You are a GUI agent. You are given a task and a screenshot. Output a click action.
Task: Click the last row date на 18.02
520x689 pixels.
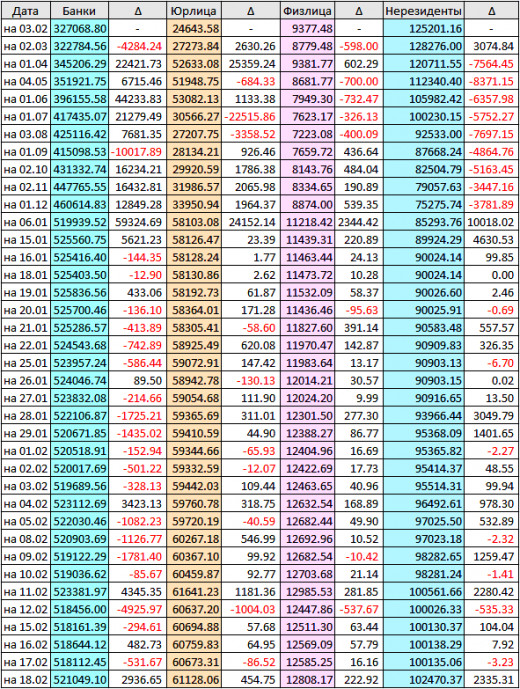[x=25, y=680]
